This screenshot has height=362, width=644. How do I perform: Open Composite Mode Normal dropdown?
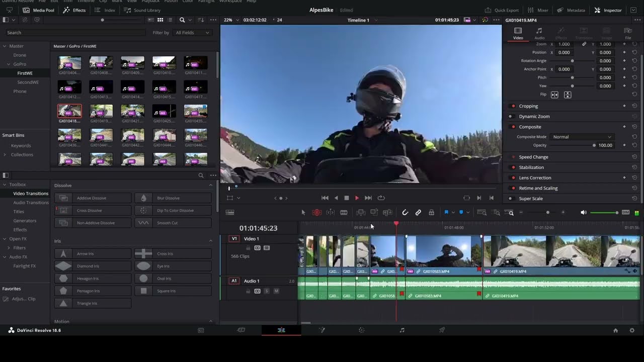click(x=582, y=137)
